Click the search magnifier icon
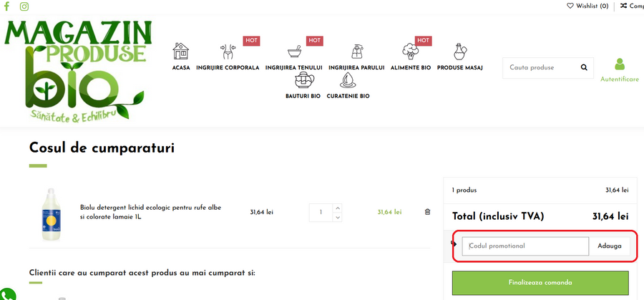Screen dimensions: 644x300 (584, 68)
